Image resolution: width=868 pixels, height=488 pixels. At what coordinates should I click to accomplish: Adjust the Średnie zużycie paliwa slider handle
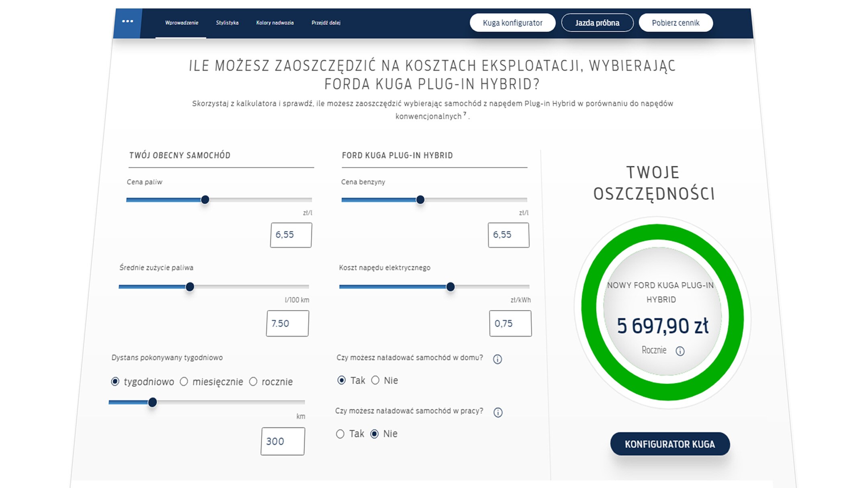(190, 287)
